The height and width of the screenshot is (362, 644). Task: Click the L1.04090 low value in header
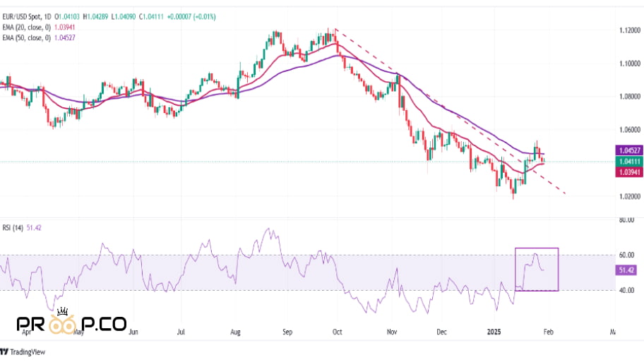pos(123,17)
